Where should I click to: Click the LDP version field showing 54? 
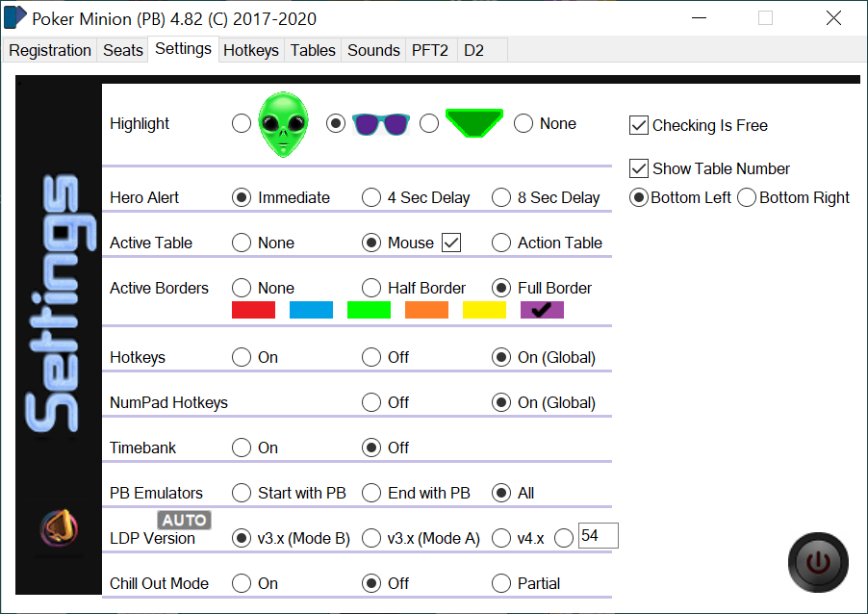click(598, 535)
